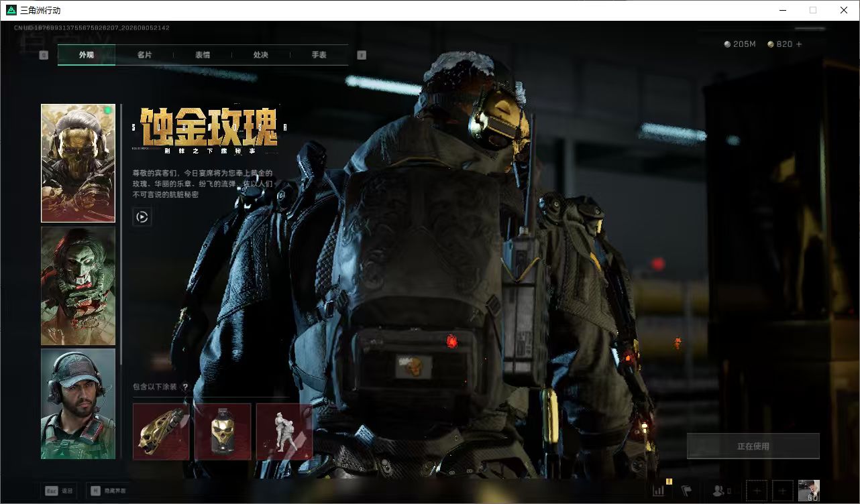Click the 蚀金玫瑰 gold title
Image resolution: width=860 pixels, height=504 pixels.
(x=209, y=127)
